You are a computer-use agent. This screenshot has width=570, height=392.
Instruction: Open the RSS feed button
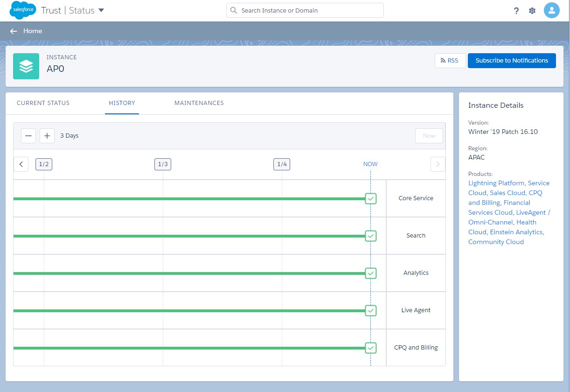[x=450, y=61]
